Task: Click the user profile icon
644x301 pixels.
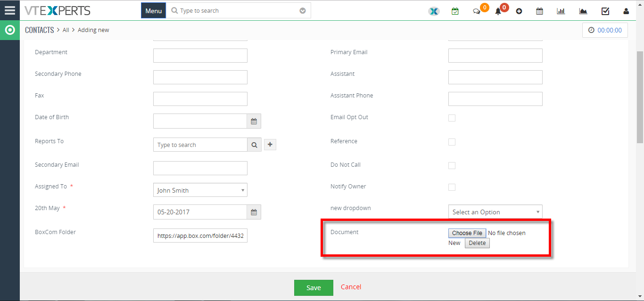Action: coord(626,11)
